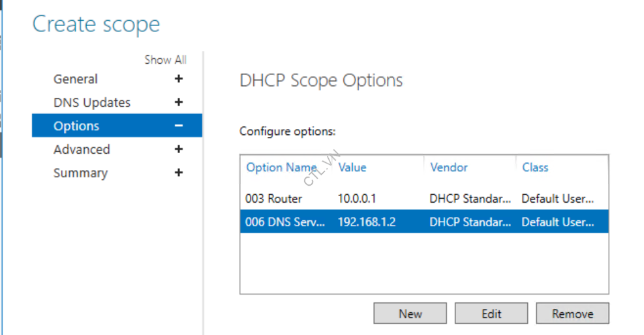Remove the selected scope option
Image resolution: width=644 pixels, height=335 pixels.
[x=572, y=313]
